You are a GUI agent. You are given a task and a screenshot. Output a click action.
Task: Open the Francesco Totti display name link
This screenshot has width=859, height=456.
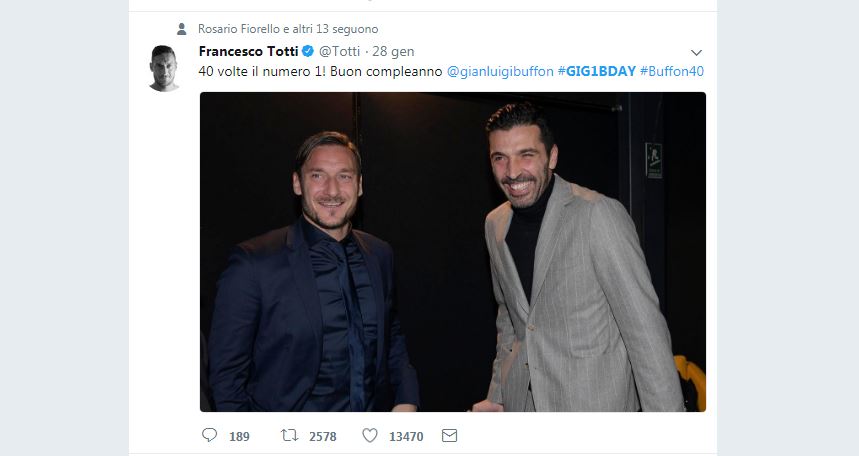point(249,51)
